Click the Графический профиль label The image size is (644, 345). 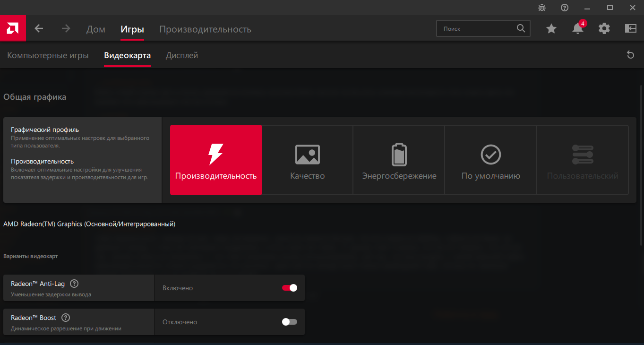pos(45,129)
